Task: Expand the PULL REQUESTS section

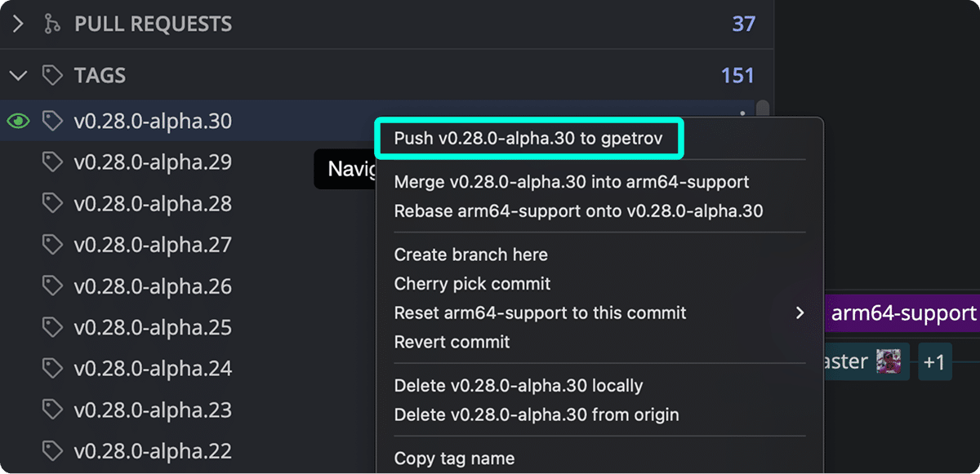Action: 18,24
